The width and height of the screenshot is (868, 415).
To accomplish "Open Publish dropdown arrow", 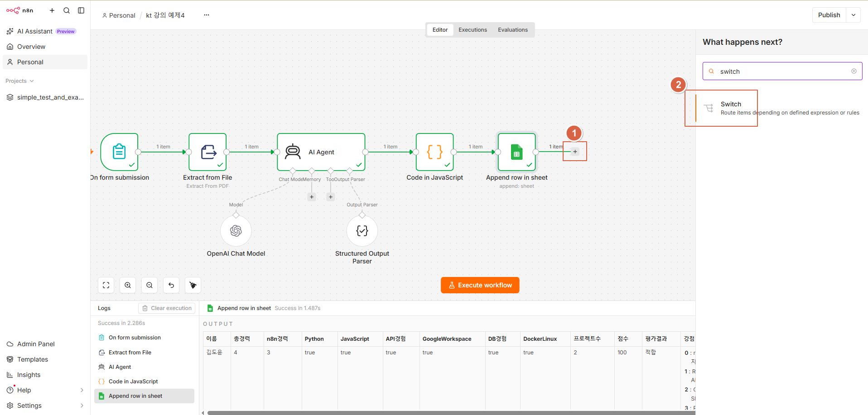I will [854, 15].
